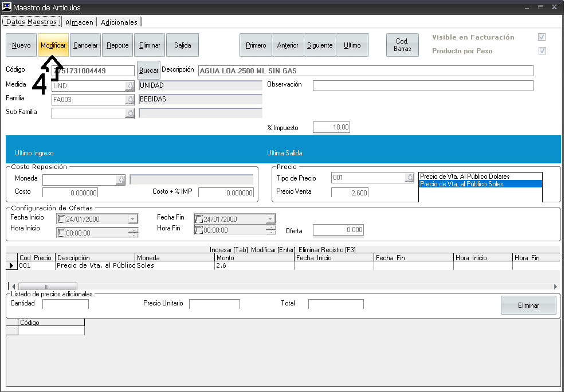Open the Reporte button
The image size is (565, 392).
tap(117, 45)
